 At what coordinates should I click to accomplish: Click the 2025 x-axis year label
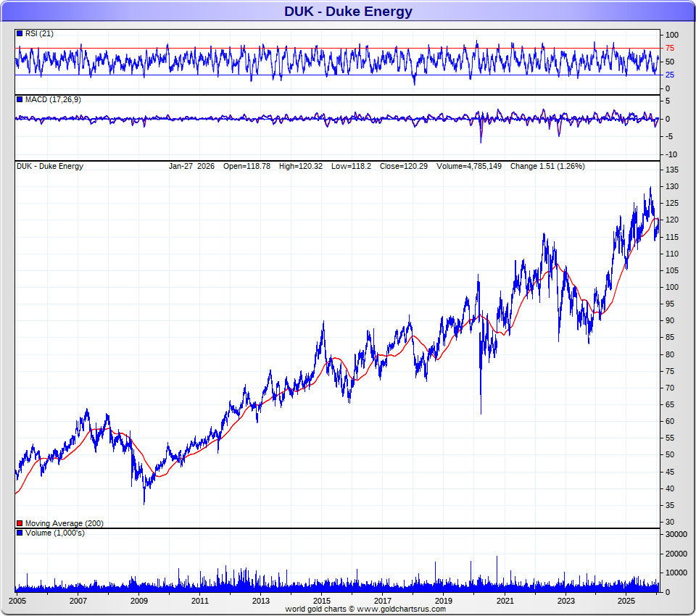[626, 601]
